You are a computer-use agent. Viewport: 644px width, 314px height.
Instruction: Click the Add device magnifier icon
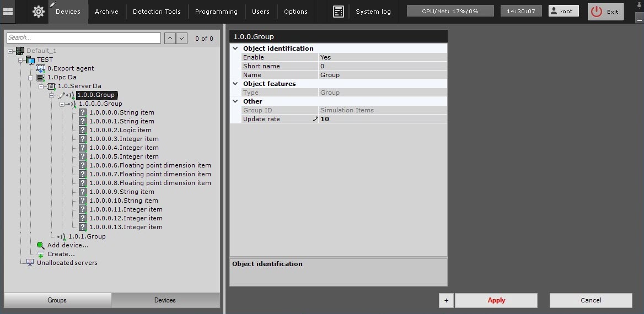[41, 245]
